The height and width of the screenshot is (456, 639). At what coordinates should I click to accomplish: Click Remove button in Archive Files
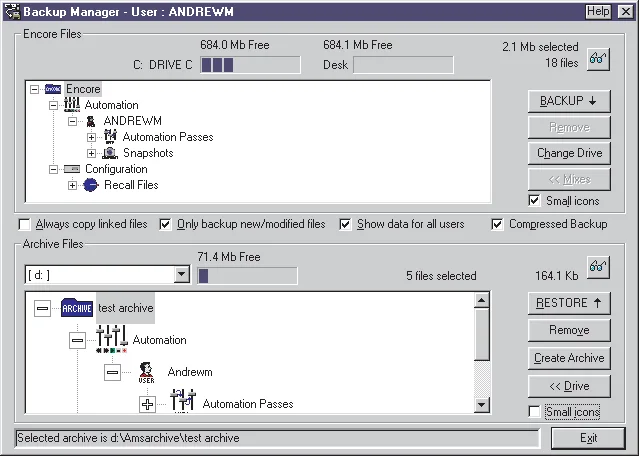coord(569,330)
